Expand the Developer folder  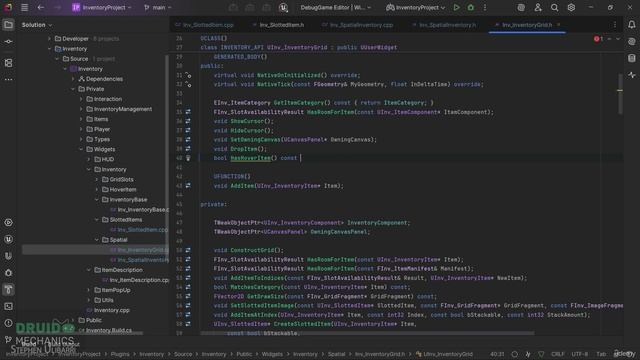[x=50, y=39]
